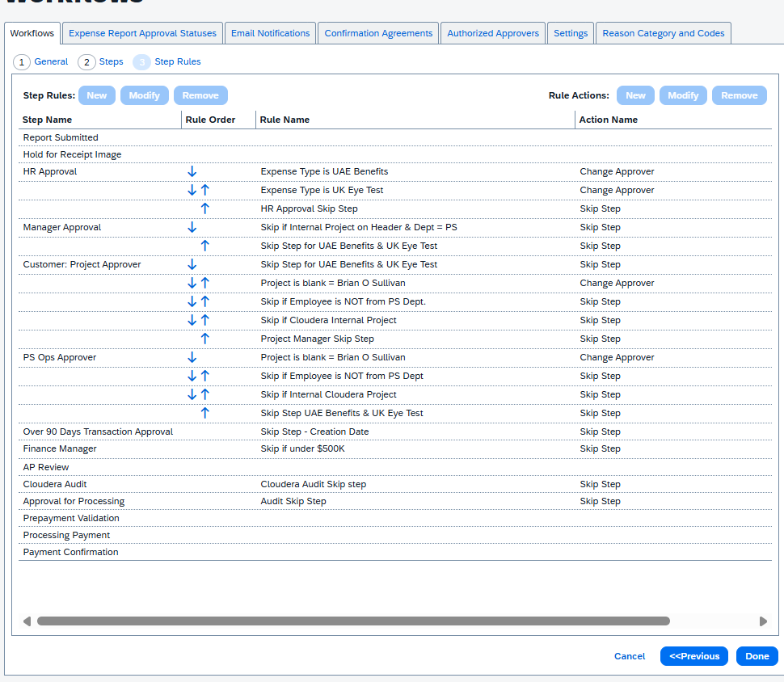Click New under Step Rules

[x=96, y=95]
